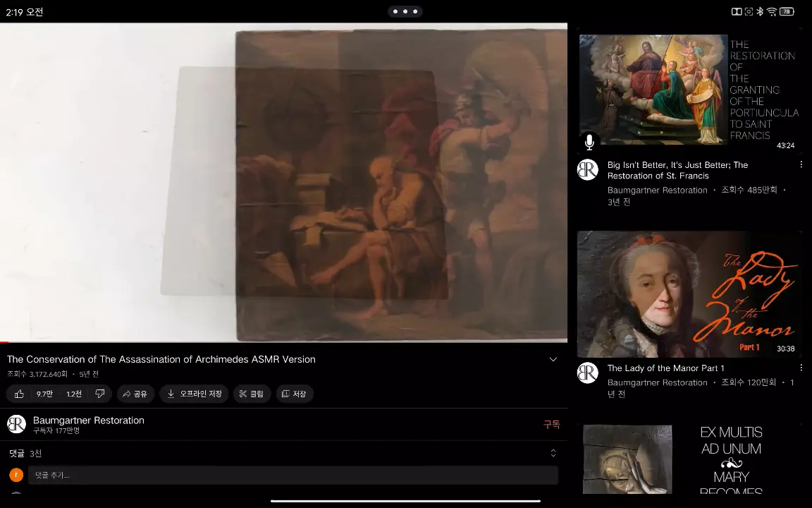Open the Baumgartner Restoration channel name

[x=89, y=421]
